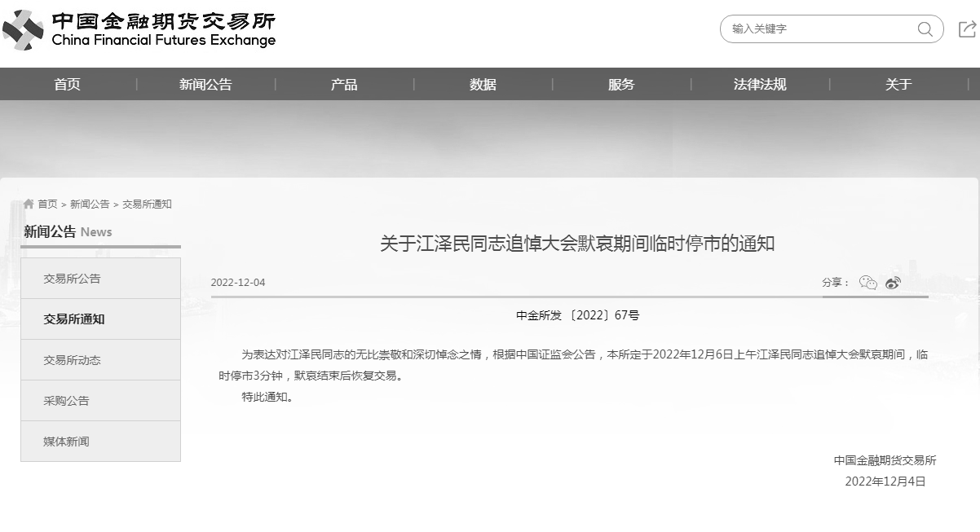Select 交易所动态 in the sidebar
The height and width of the screenshot is (532, 980).
click(x=100, y=360)
